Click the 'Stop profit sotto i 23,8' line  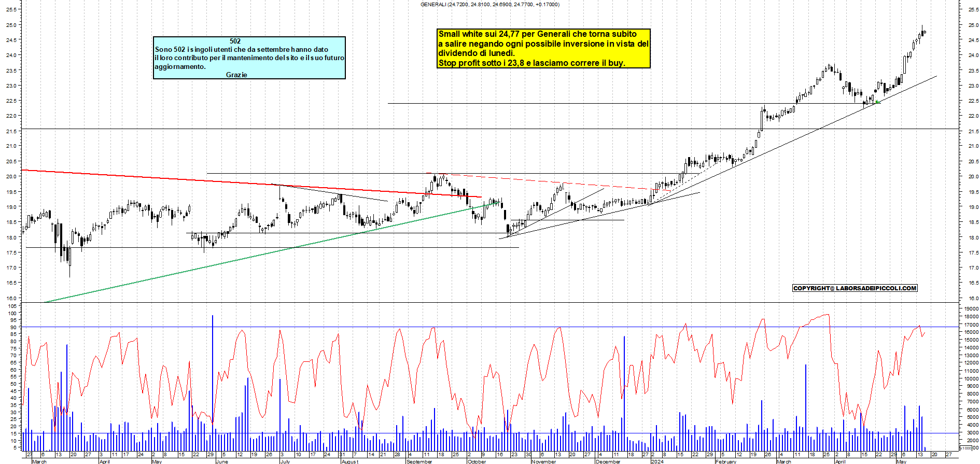coord(531,63)
